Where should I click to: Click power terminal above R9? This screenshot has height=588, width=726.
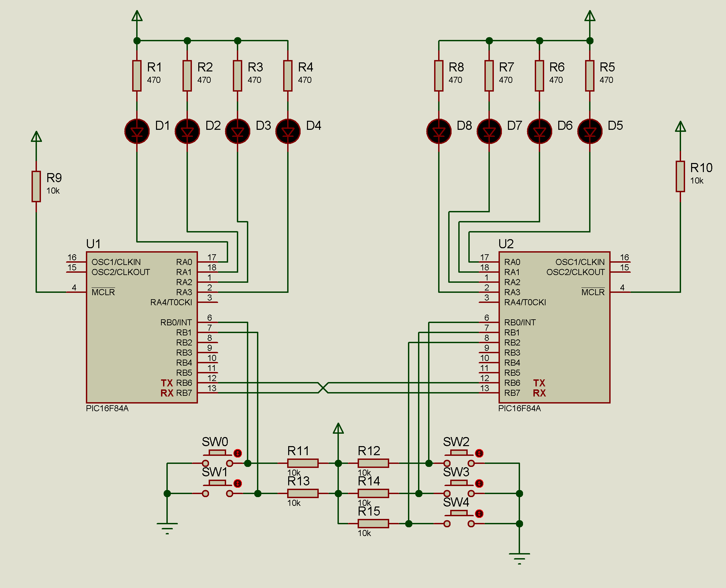click(x=36, y=137)
